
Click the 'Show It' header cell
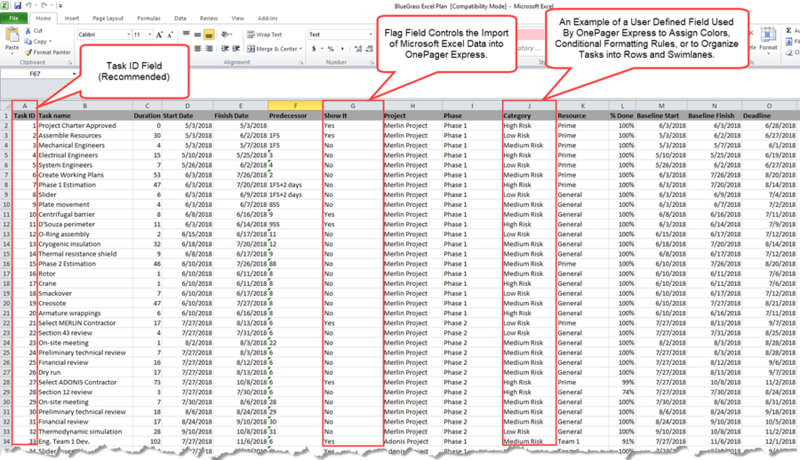[353, 116]
